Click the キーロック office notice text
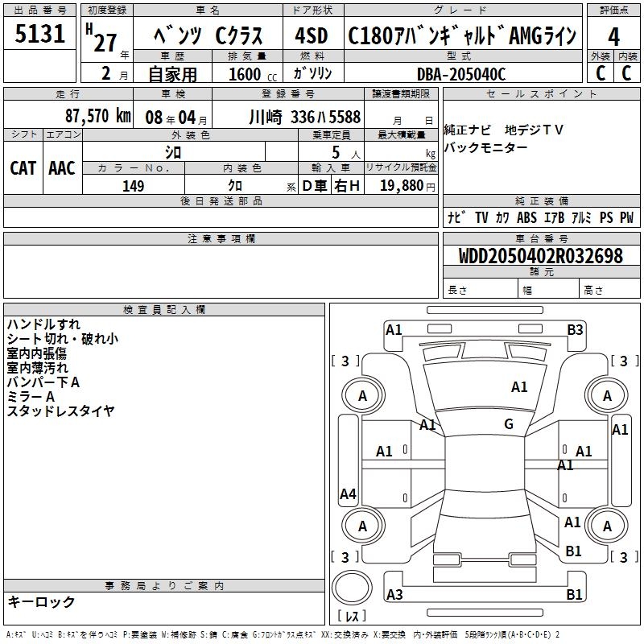The image size is (644, 644). (x=41, y=601)
